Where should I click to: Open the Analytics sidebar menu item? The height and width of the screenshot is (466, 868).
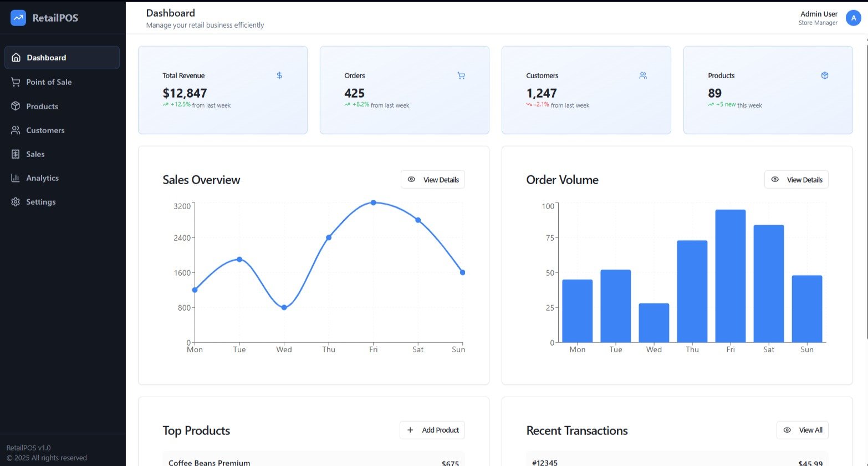(62, 178)
